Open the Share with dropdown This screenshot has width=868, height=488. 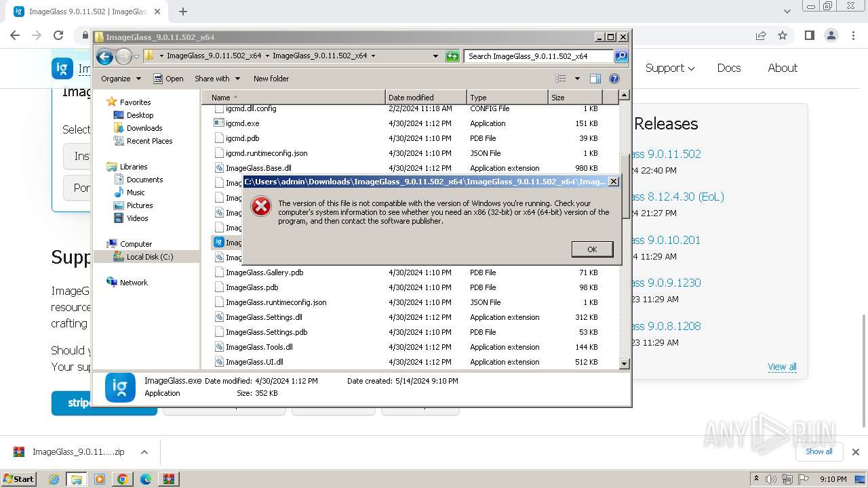[217, 79]
